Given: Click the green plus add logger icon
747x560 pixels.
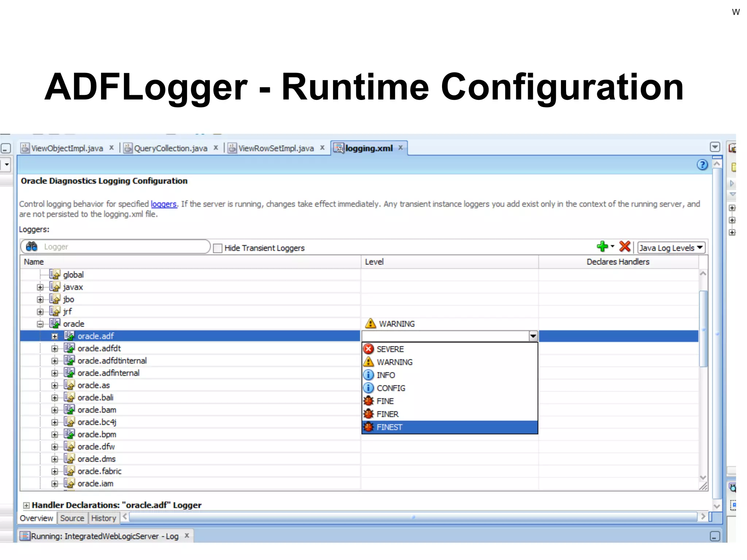Looking at the screenshot, I should (602, 247).
